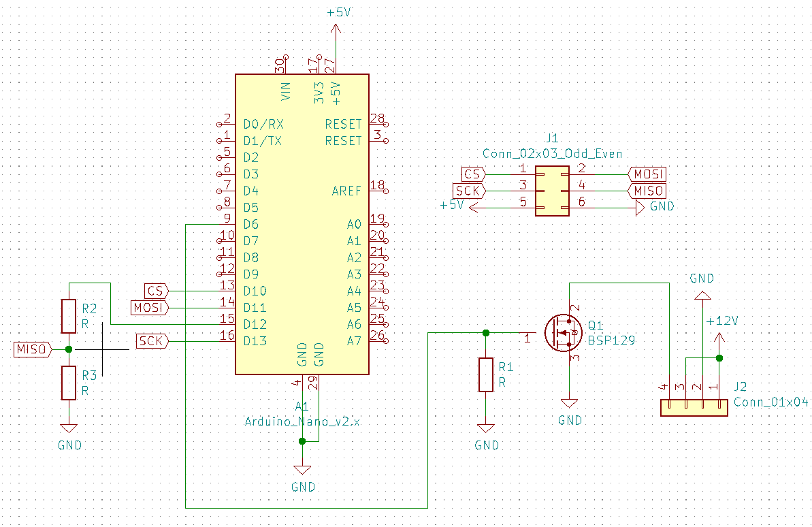Click the J2 reference designator
This screenshot has width=812, height=527.
[741, 387]
